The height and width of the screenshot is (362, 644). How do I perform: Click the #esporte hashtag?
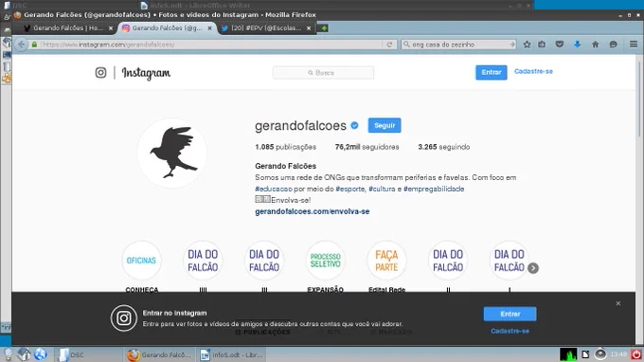click(x=349, y=189)
